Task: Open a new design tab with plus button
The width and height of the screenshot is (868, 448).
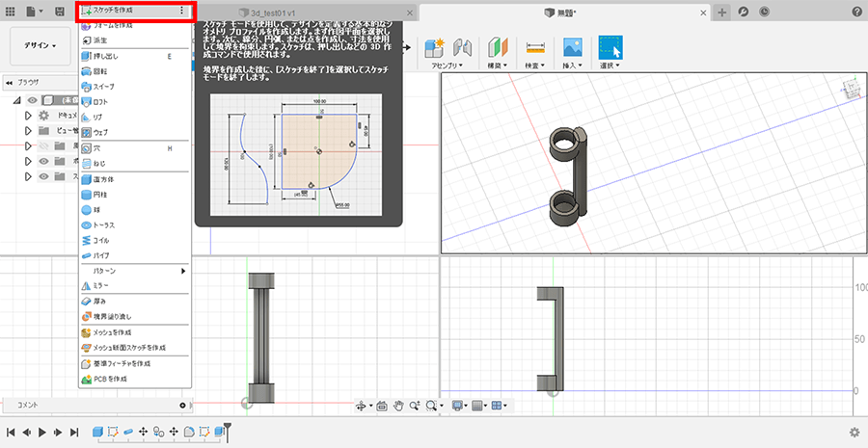Action: click(723, 12)
